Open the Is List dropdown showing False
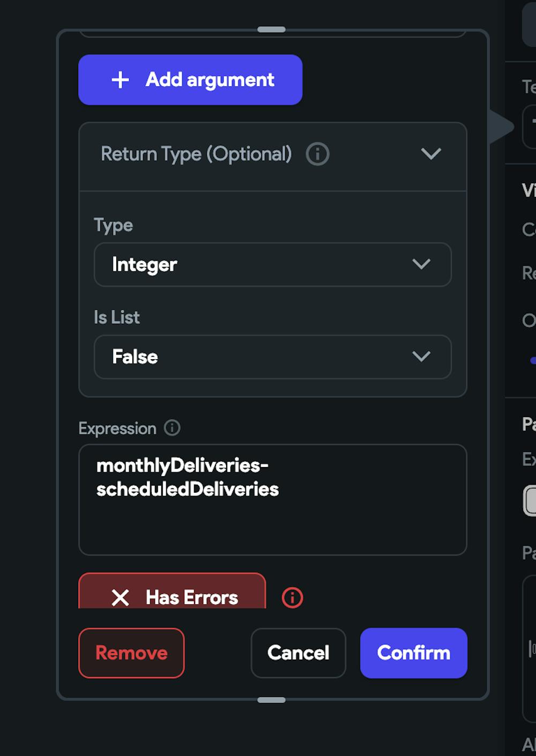This screenshot has width=536, height=756. [272, 357]
